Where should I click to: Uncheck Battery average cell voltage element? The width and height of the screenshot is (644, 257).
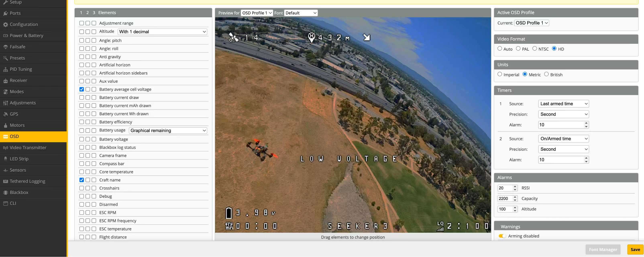point(82,89)
